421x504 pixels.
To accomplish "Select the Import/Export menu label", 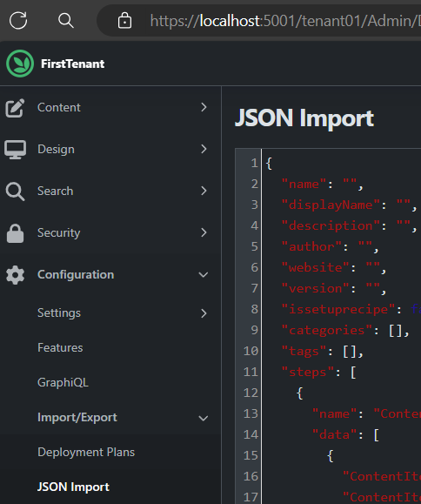I will point(77,418).
